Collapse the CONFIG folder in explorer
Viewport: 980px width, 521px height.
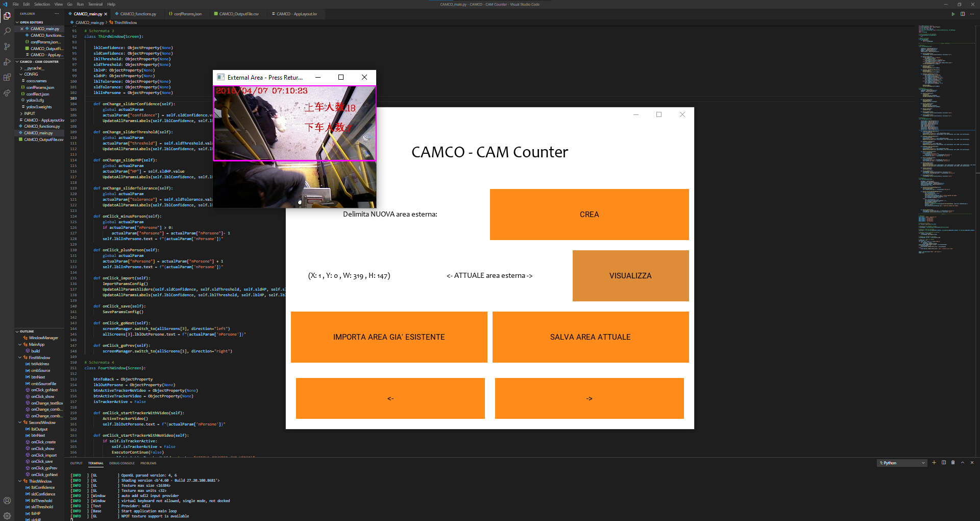coord(21,75)
